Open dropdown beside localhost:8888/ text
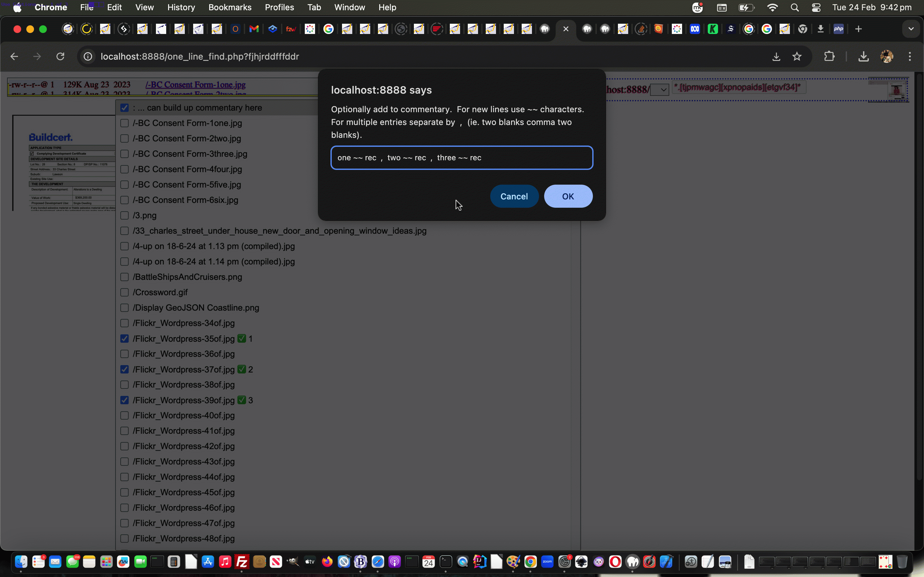 [659, 90]
